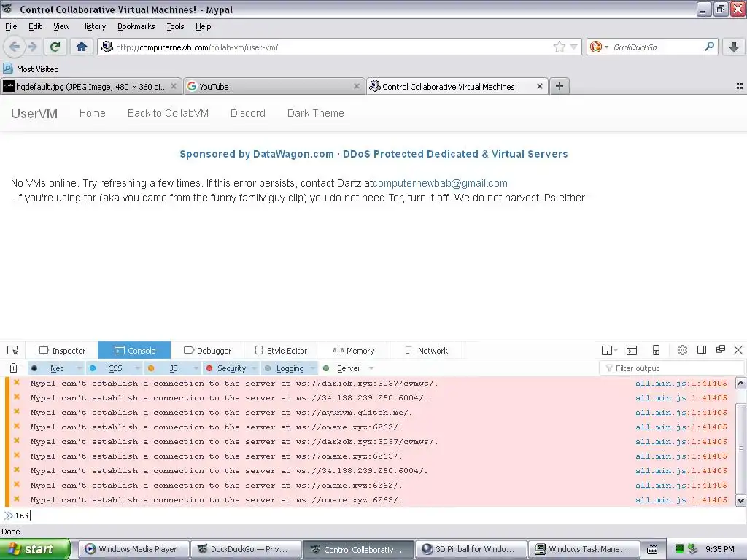Switch to Dark Theme link
This screenshot has width=747, height=560.
click(x=315, y=113)
